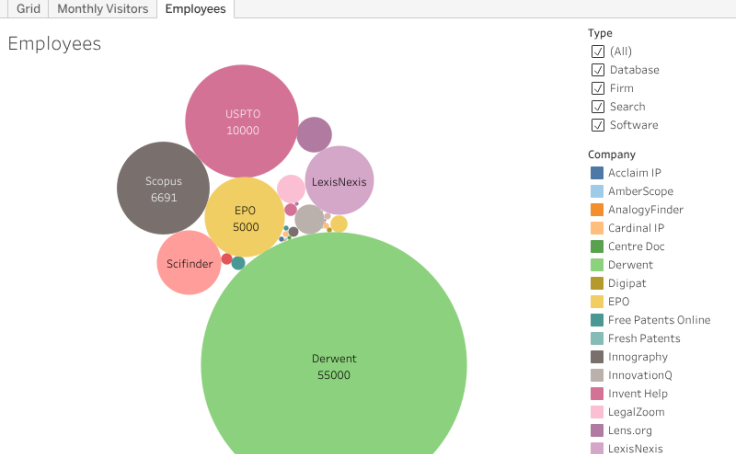Select the AnalogyFinder legend color

(597, 209)
